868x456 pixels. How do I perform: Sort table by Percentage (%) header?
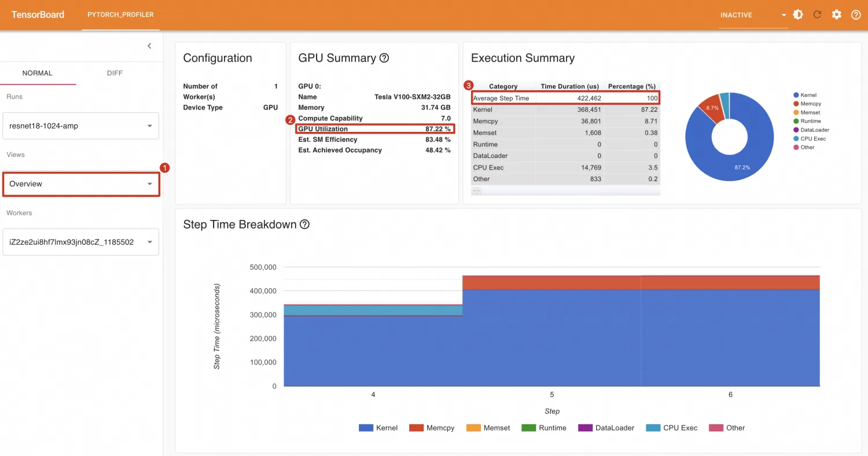[x=631, y=86]
